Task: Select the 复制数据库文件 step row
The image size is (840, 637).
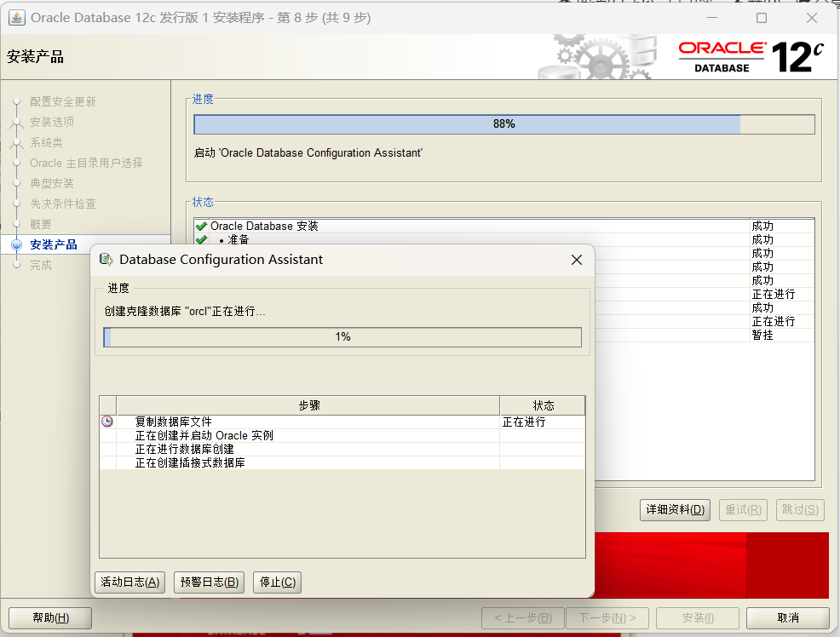Action: point(342,422)
